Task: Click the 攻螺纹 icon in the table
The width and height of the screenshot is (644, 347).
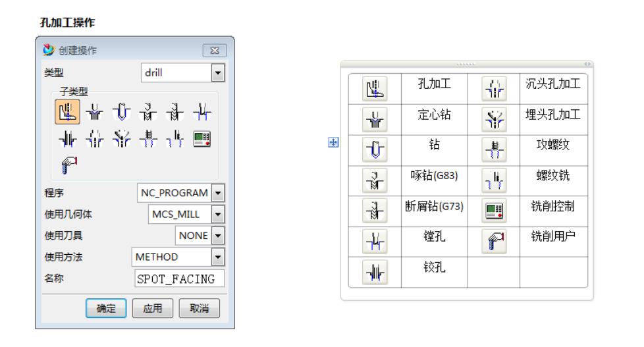Action: (494, 150)
